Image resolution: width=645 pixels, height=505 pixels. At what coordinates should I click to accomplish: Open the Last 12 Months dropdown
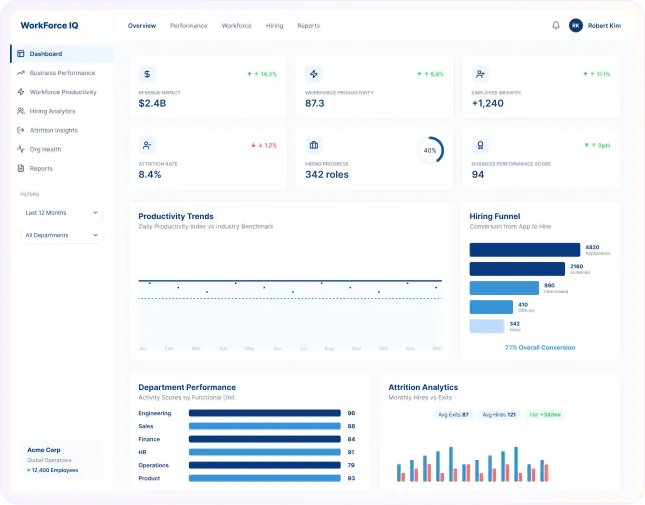[x=62, y=213]
